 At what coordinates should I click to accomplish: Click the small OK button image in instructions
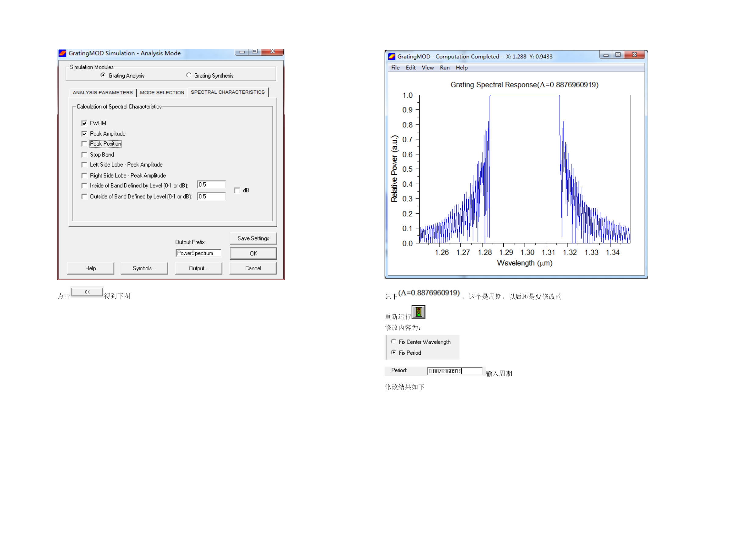(x=87, y=292)
